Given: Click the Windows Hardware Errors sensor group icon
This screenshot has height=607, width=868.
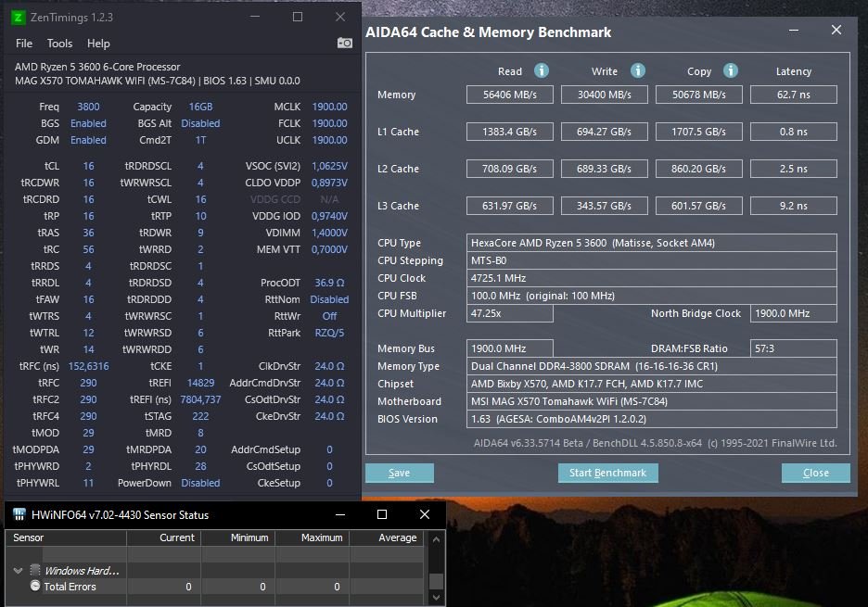Looking at the screenshot, I should (35, 570).
